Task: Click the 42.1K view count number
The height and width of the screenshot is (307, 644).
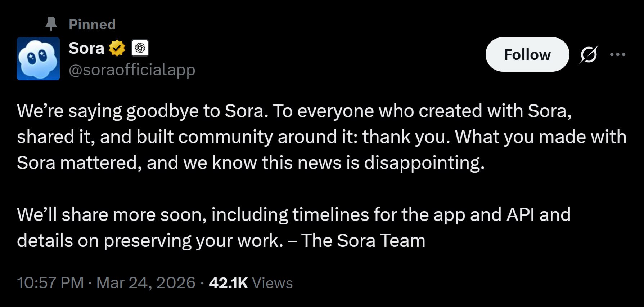Action: (228, 283)
